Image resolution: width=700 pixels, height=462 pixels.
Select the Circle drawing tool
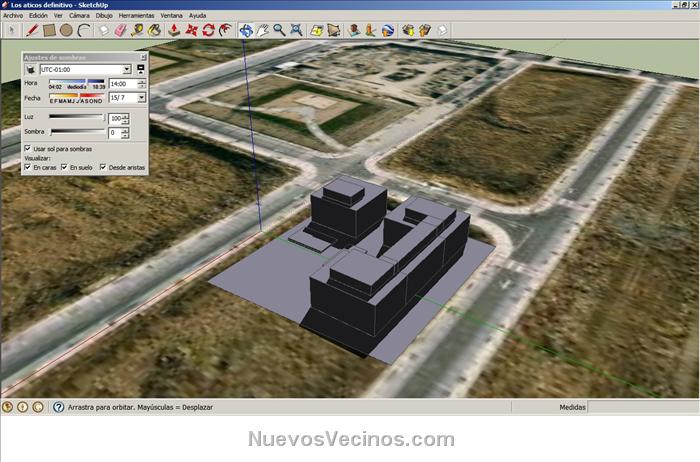coord(66,30)
